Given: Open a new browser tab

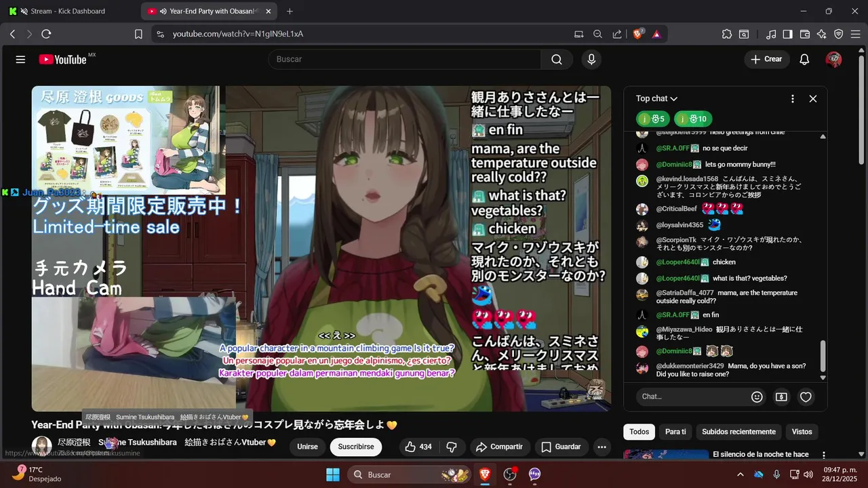Looking at the screenshot, I should click(x=290, y=11).
